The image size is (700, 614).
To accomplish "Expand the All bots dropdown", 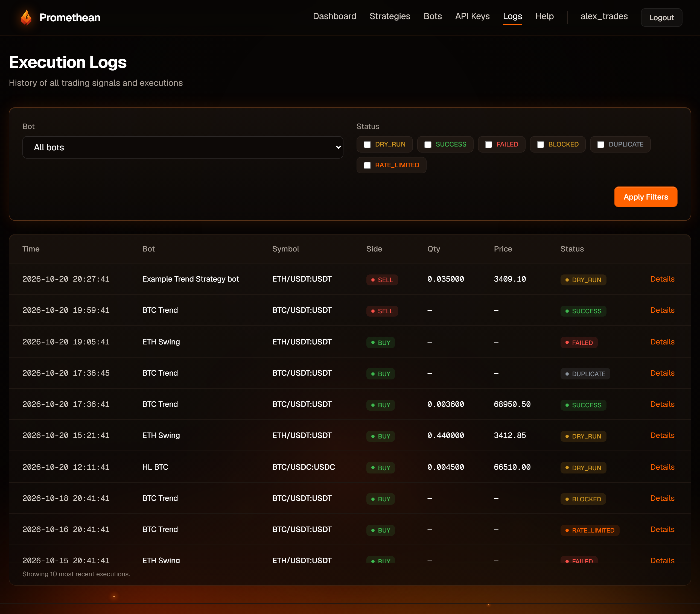I will pyautogui.click(x=183, y=148).
